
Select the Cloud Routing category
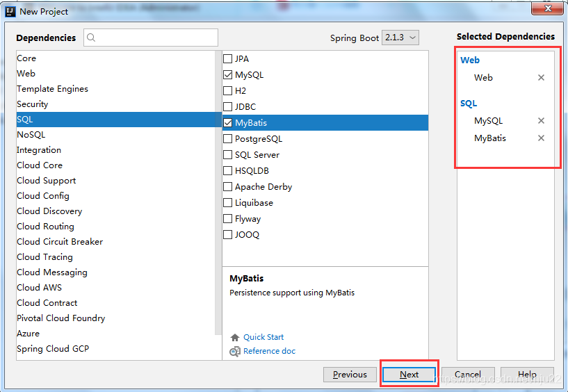(116, 227)
